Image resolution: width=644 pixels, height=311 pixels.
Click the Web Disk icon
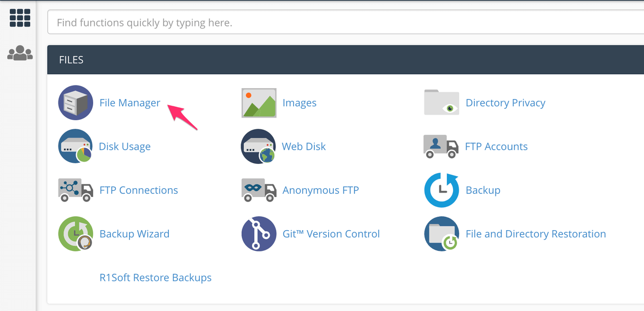click(258, 146)
